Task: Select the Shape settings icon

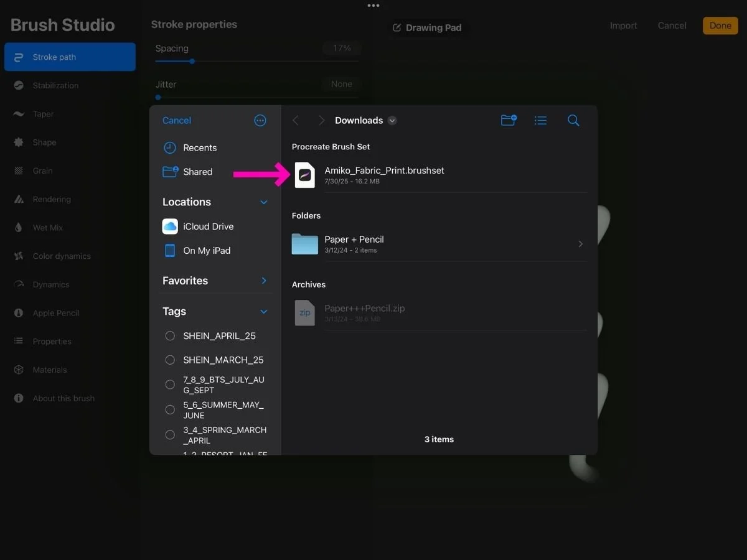Action: (19, 142)
